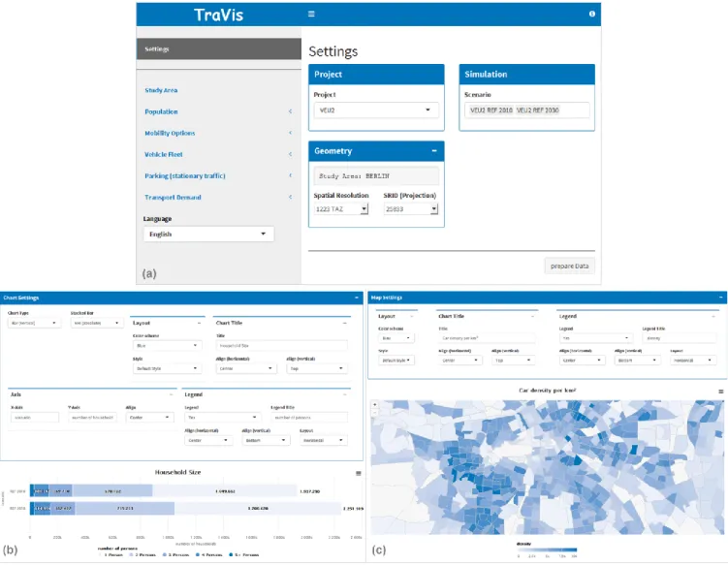Viewport: 728px width, 565px height.
Task: Toggle the 3 Persons legend marker
Action: [x=165, y=554]
